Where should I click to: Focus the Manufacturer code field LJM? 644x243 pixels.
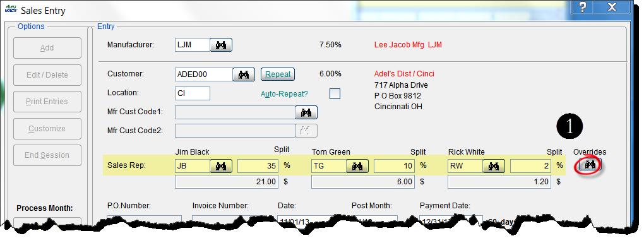(x=193, y=45)
